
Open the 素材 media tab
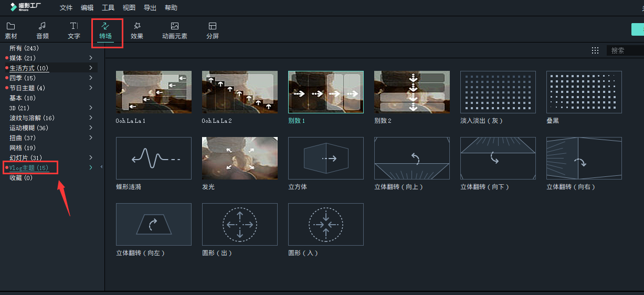point(11,31)
